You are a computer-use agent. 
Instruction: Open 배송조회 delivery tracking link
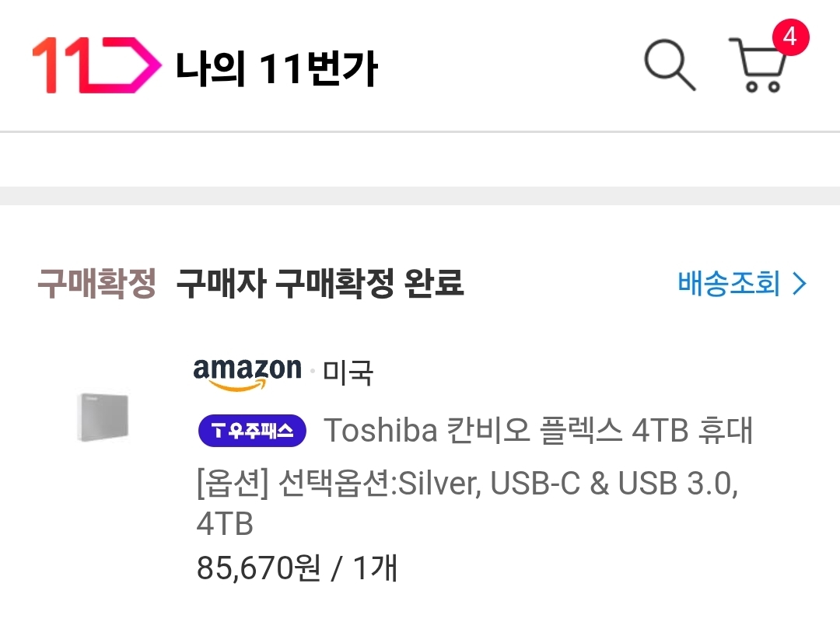coord(729,285)
